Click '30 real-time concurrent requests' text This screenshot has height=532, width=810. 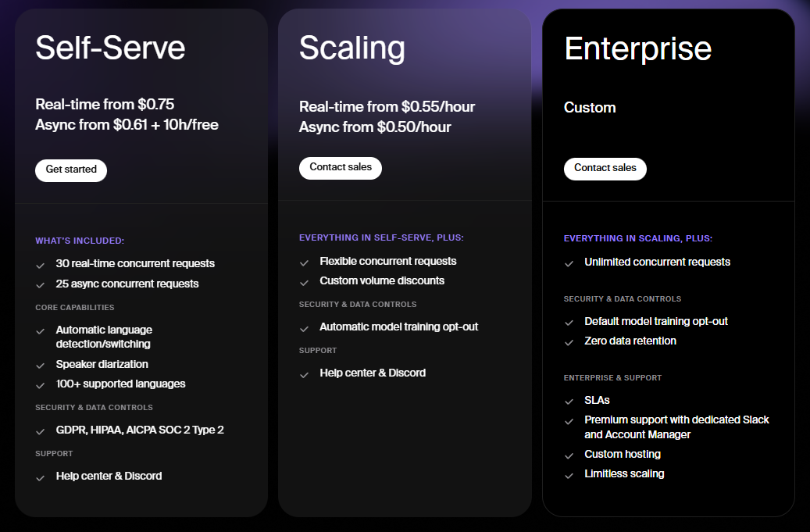coord(135,263)
